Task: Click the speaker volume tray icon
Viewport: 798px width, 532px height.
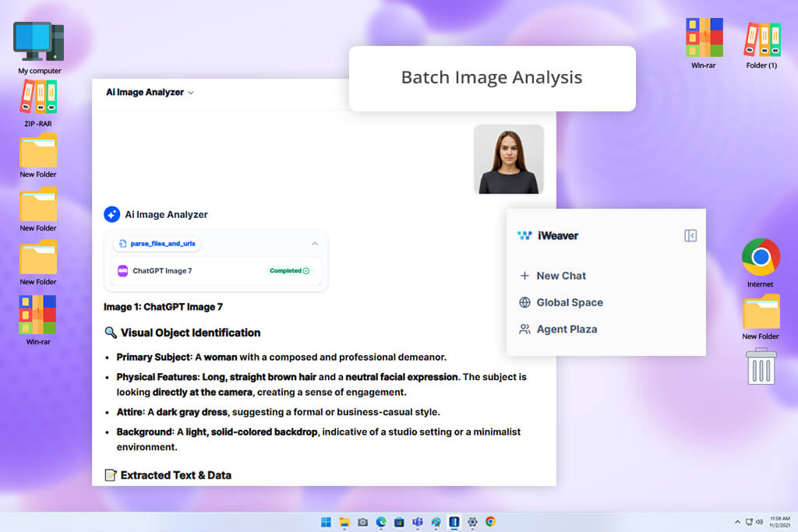Action: (759, 522)
